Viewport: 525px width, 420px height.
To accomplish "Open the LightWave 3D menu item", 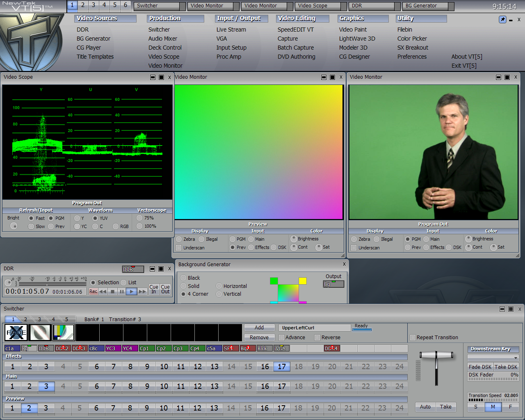I will (357, 39).
